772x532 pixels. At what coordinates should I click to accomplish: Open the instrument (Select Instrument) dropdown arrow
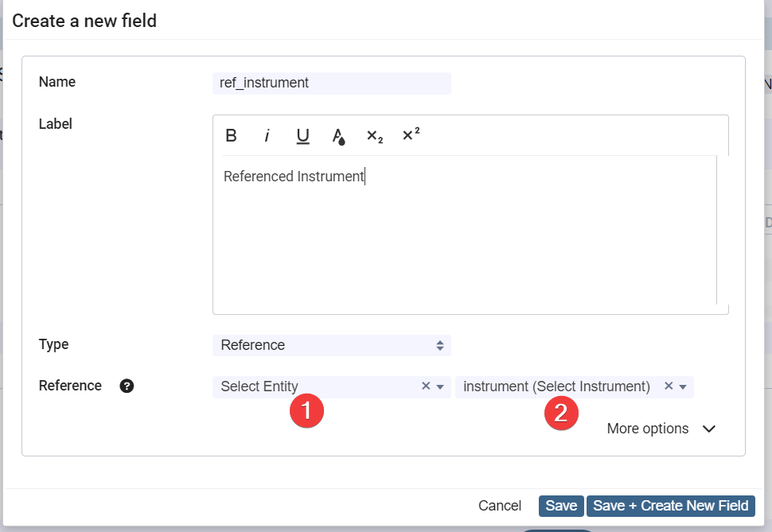(x=683, y=387)
